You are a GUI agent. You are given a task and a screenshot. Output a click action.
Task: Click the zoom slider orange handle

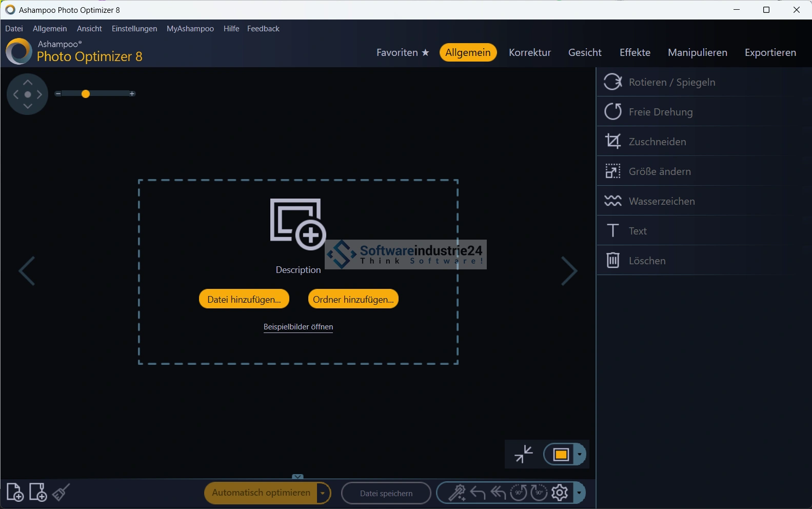[86, 94]
